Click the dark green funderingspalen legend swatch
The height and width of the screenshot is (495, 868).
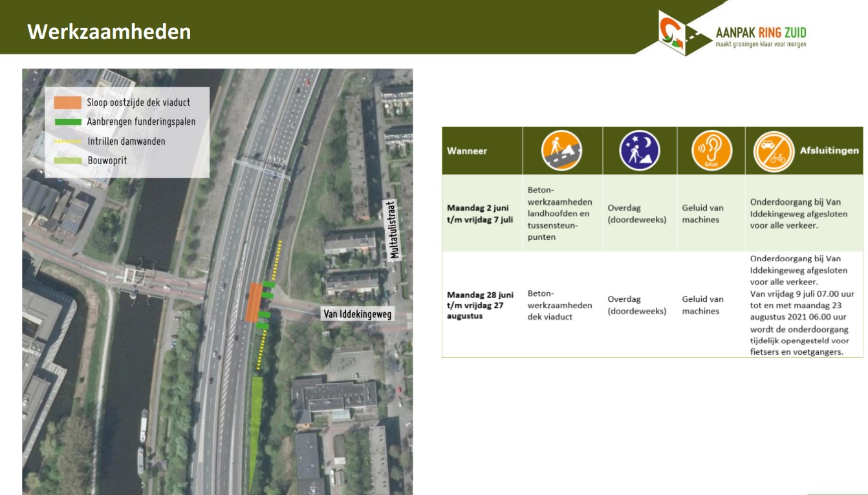tap(67, 121)
